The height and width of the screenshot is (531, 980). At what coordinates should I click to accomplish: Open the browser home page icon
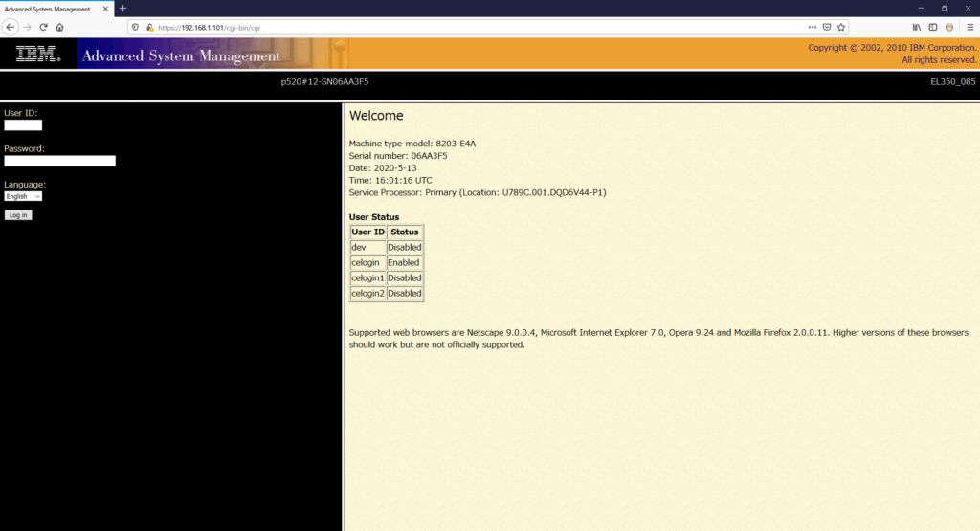coord(60,27)
